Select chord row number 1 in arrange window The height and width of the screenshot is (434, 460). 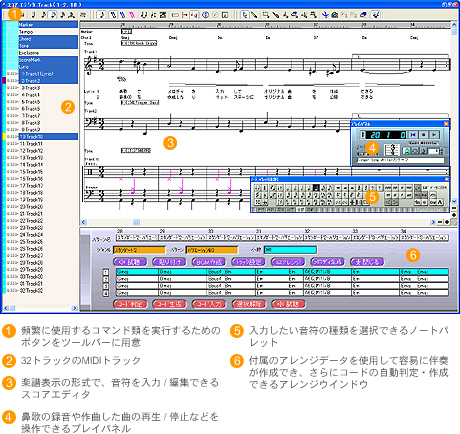click(x=106, y=272)
